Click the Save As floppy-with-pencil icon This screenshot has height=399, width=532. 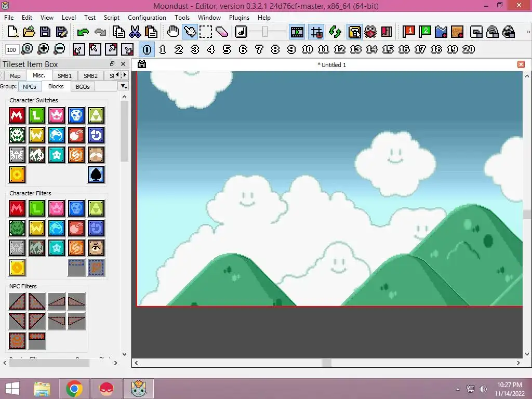[x=61, y=32]
